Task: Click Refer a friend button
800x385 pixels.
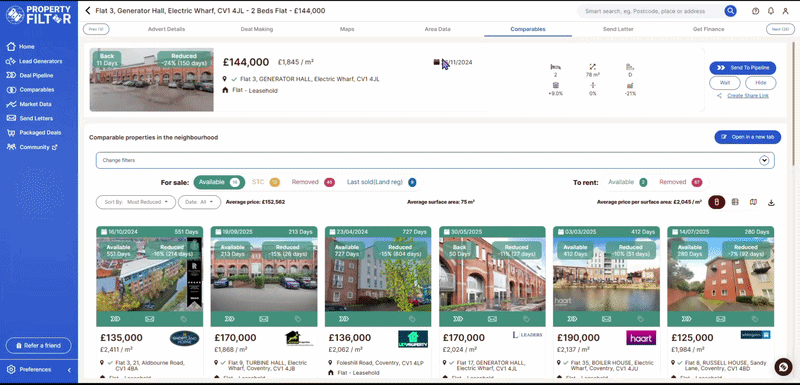Action: [x=38, y=346]
